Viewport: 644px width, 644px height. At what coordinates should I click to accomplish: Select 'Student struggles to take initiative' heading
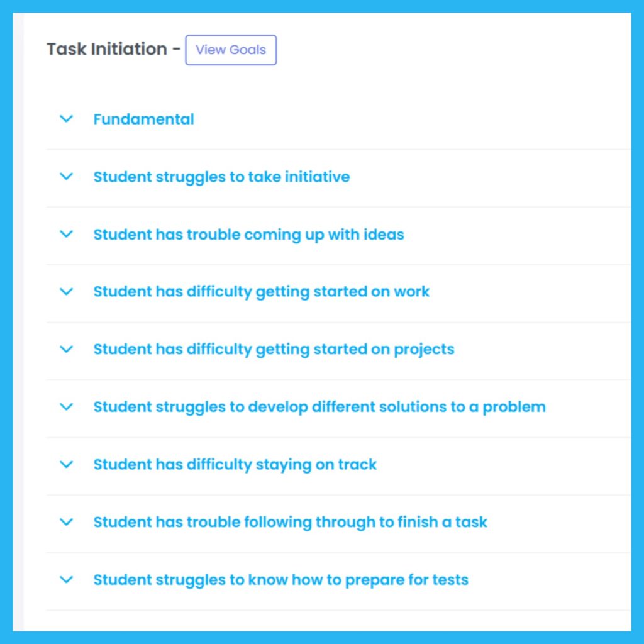tap(221, 177)
